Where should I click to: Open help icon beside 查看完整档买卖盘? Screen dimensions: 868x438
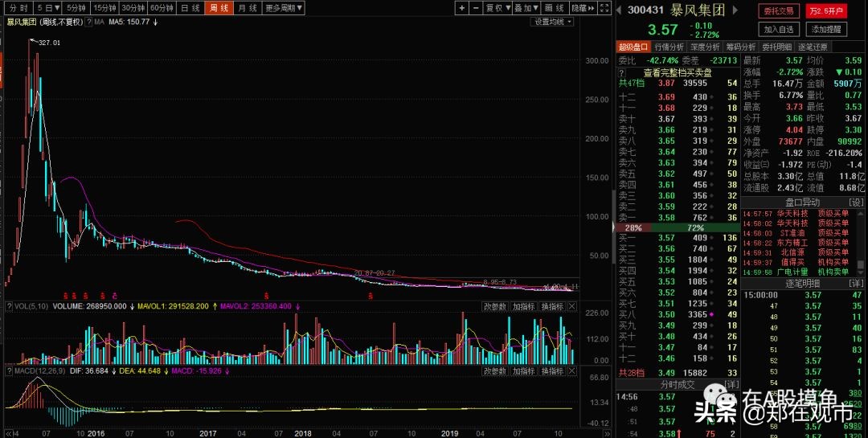621,72
